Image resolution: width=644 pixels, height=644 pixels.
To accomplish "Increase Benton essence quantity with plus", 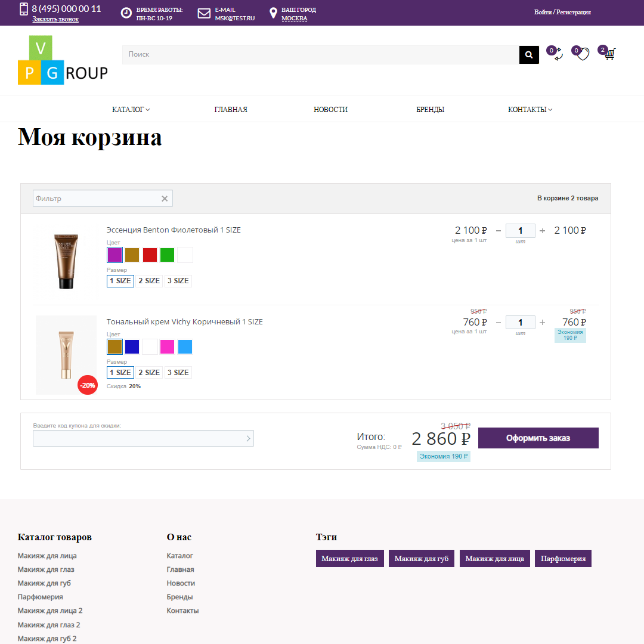I will coord(542,231).
